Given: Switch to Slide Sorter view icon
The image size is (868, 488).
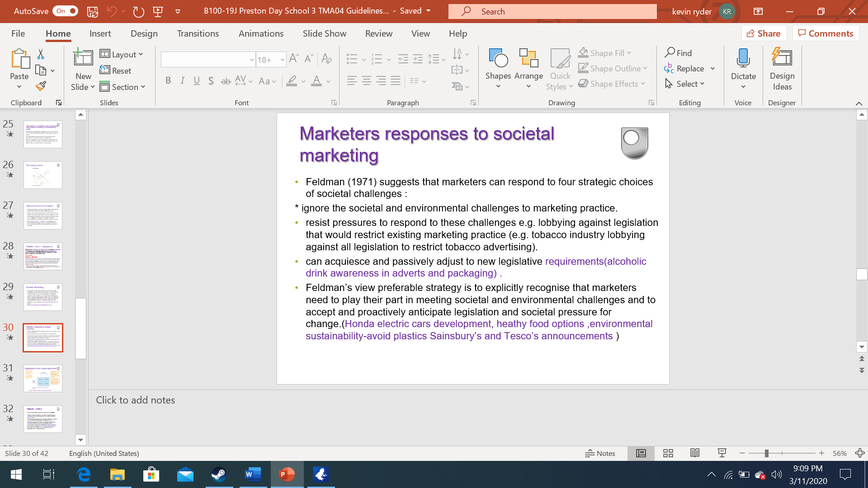Looking at the screenshot, I should tap(668, 453).
